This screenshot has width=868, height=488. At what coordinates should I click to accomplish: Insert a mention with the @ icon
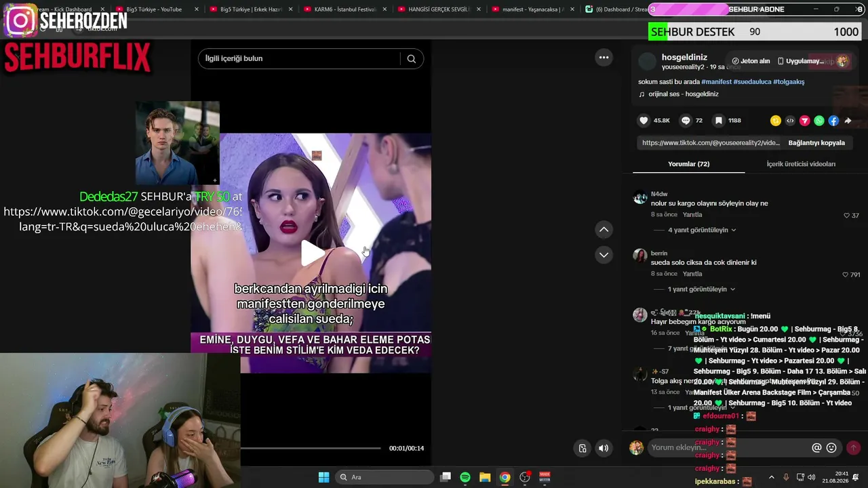(816, 448)
